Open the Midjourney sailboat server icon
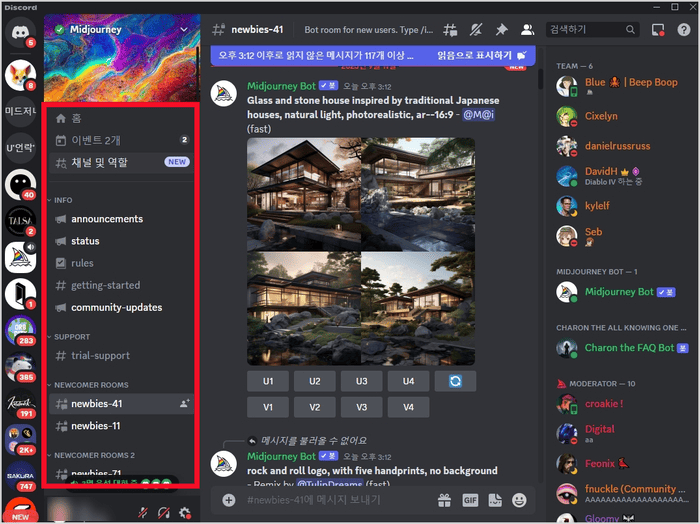Image resolution: width=700 pixels, height=524 pixels. point(20,258)
